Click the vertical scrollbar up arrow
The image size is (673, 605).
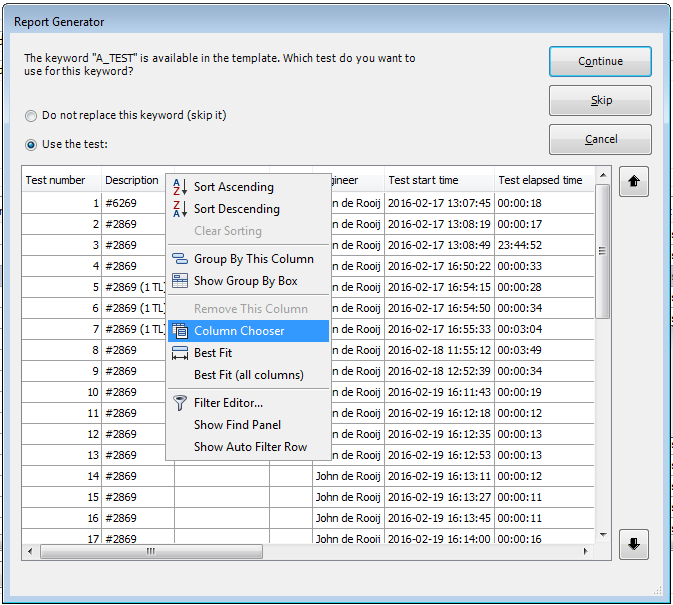pyautogui.click(x=603, y=175)
